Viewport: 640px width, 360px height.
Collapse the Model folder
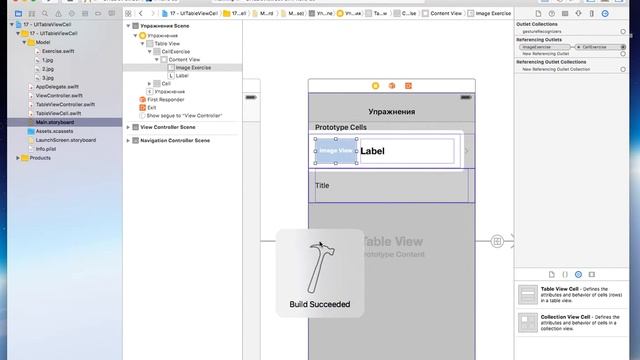(x=24, y=42)
